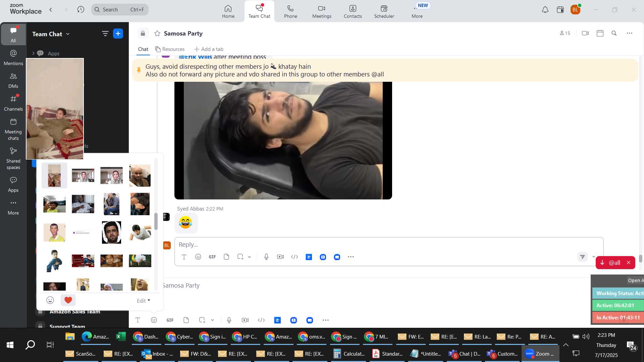Viewport: 644px width, 362px height.
Task: Jump to the @all mention
Action: tap(611, 263)
